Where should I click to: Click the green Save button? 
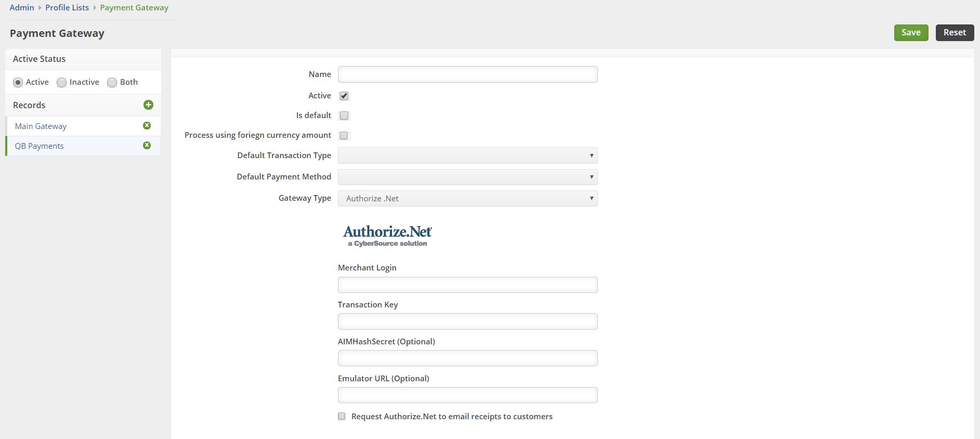[x=911, y=32]
